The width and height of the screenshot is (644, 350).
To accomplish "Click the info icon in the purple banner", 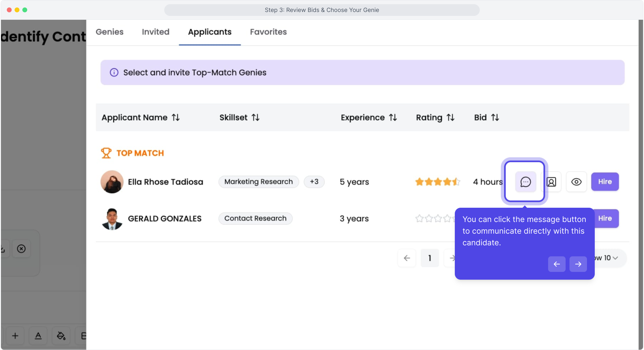I will coord(114,72).
